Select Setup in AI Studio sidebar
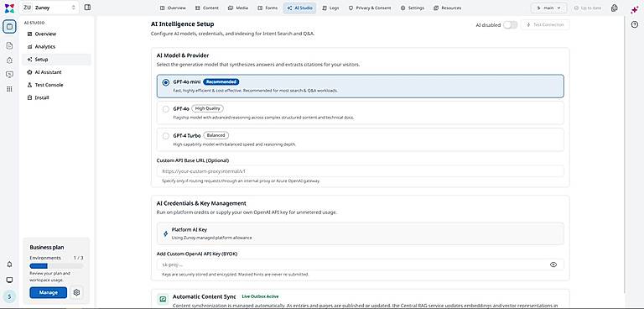 (x=57, y=60)
